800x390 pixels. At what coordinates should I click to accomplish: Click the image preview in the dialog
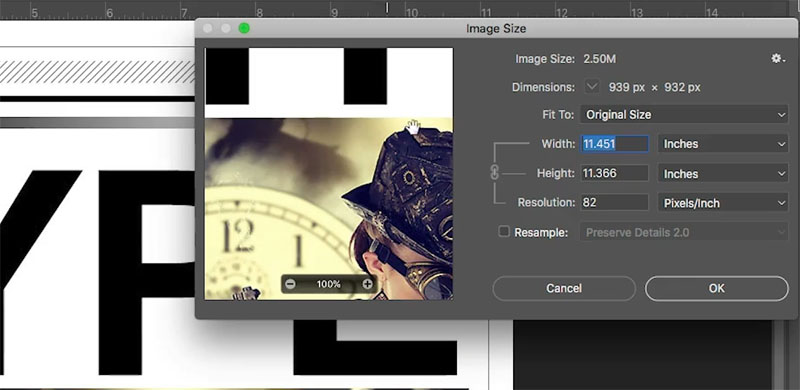[329, 174]
